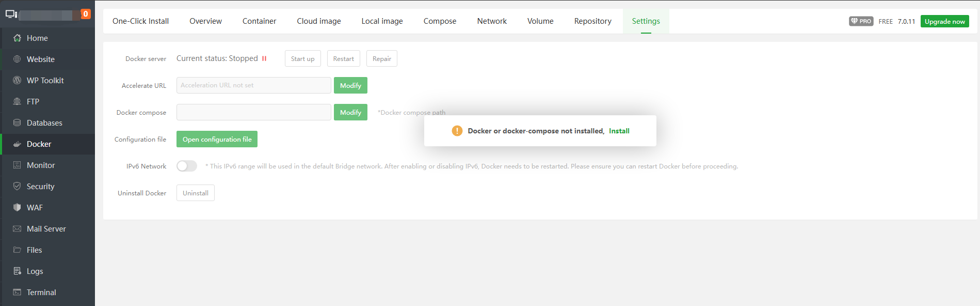Viewport: 980px width, 306px height.
Task: Enable the IPv6 Network toggle
Action: [x=187, y=166]
